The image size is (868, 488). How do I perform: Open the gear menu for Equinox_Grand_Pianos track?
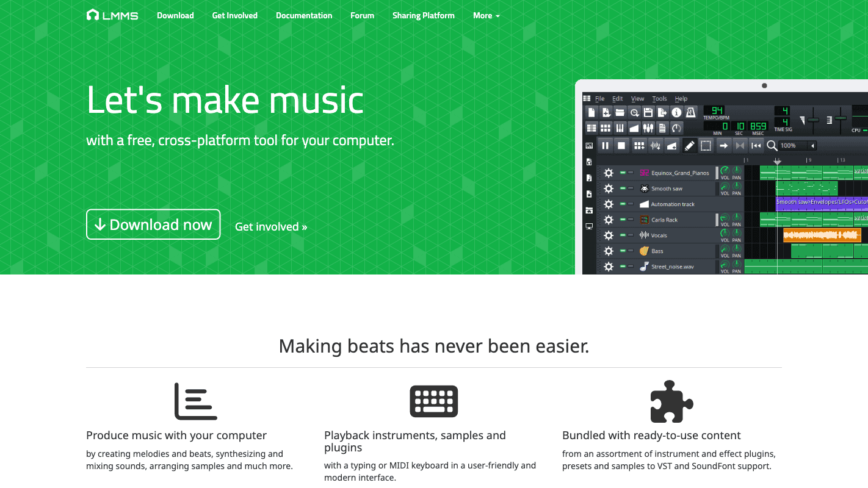tap(609, 173)
